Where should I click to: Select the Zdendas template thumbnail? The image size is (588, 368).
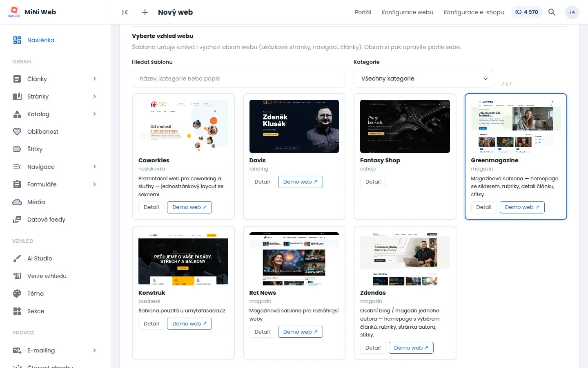pyautogui.click(x=405, y=258)
